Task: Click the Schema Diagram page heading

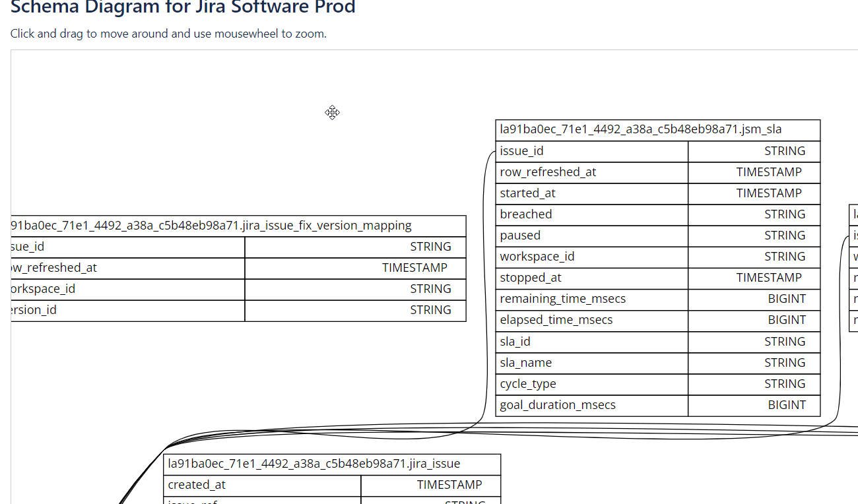Action: [x=183, y=7]
